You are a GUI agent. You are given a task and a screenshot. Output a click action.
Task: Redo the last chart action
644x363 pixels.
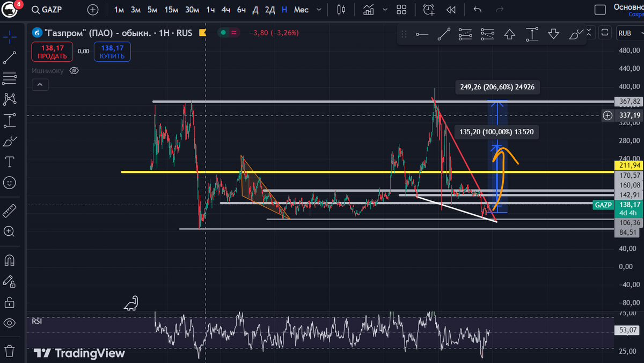[x=500, y=10]
